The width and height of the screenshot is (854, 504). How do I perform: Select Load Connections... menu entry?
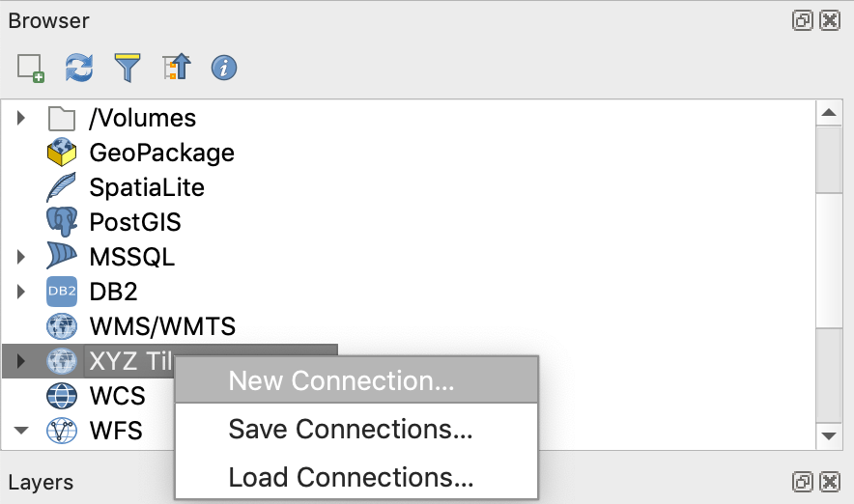[350, 477]
